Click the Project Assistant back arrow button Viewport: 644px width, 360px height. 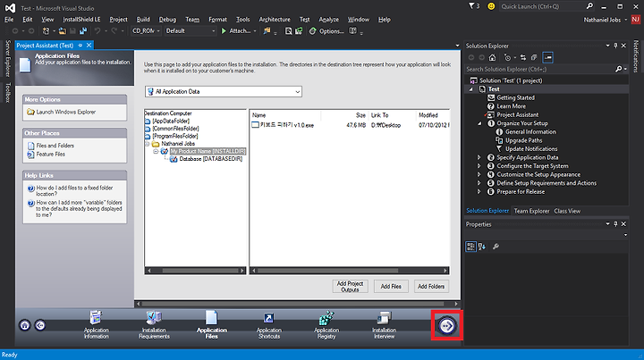40,325
